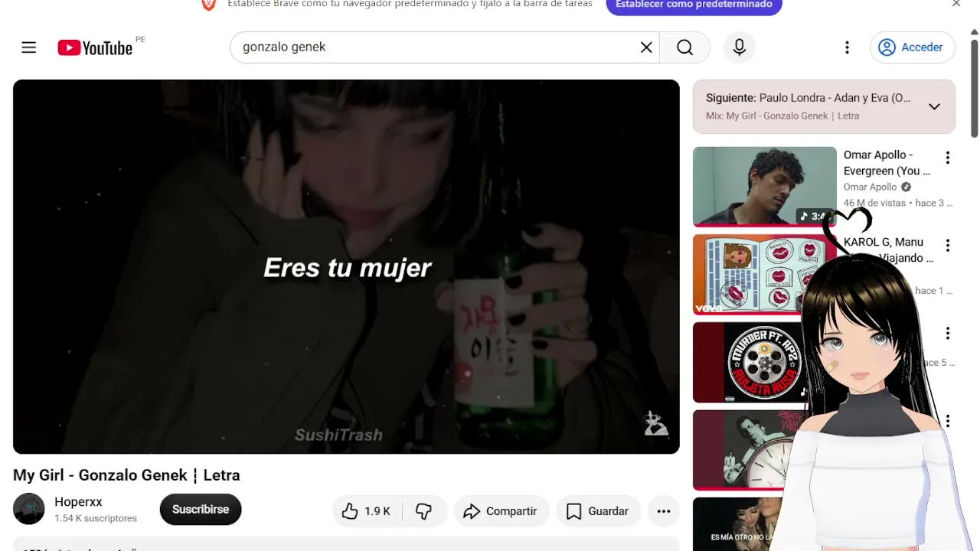Click the video player showing Eres tu mujer
980x551 pixels.
(346, 266)
